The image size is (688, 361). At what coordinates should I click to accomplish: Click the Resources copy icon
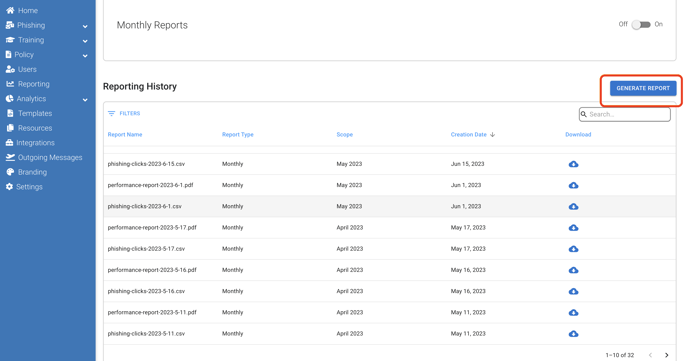point(10,128)
